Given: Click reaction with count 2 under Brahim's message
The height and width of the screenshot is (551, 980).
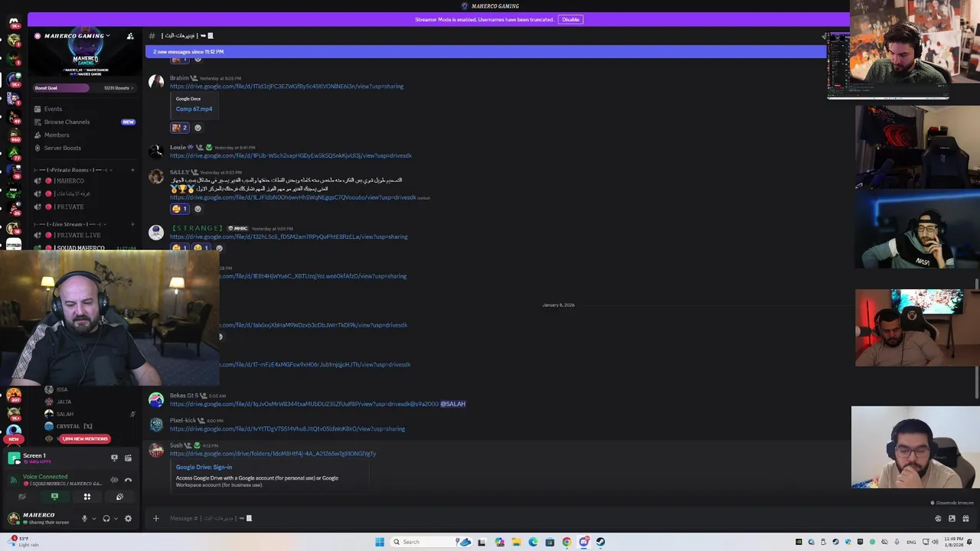Looking at the screenshot, I should coord(180,128).
